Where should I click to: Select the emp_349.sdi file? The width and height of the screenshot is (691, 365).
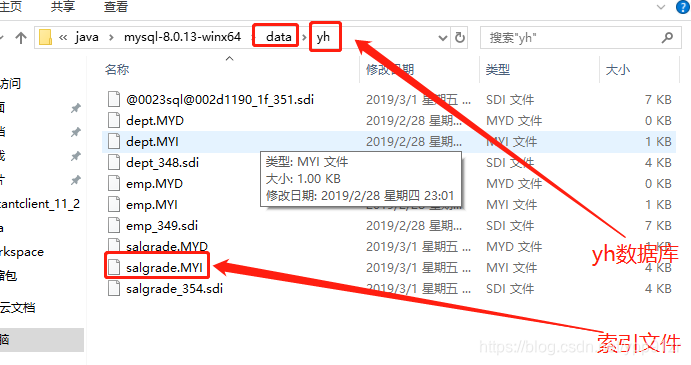point(162,226)
